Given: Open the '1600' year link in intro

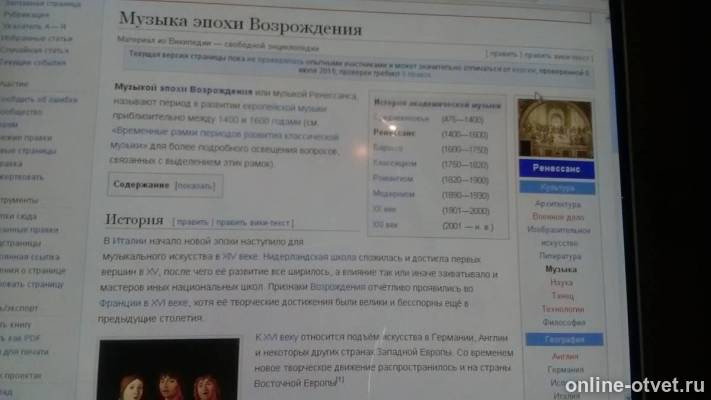Looking at the screenshot, I should click(x=259, y=121).
